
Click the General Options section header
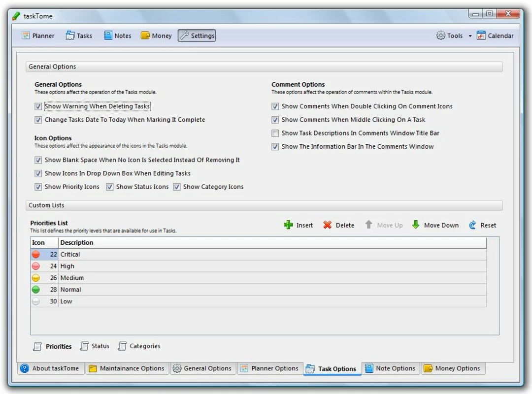pos(264,67)
